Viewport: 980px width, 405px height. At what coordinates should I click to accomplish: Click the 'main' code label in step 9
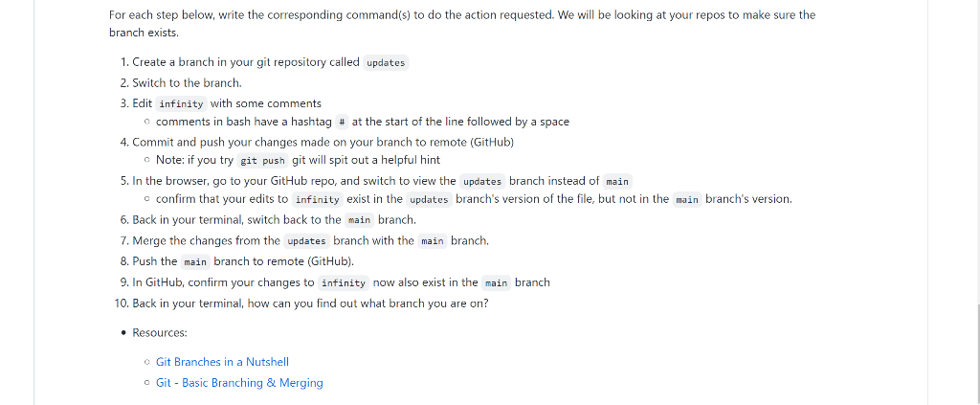(497, 283)
